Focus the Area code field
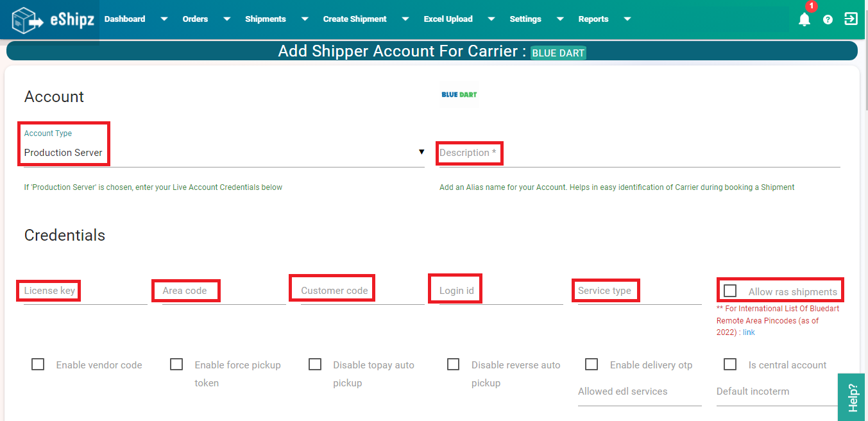 (x=224, y=291)
